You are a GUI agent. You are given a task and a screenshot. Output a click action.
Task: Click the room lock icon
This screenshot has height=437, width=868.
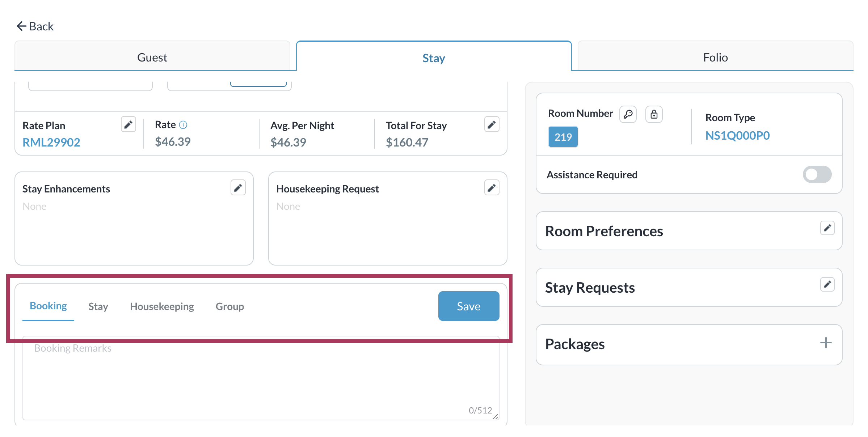(654, 114)
